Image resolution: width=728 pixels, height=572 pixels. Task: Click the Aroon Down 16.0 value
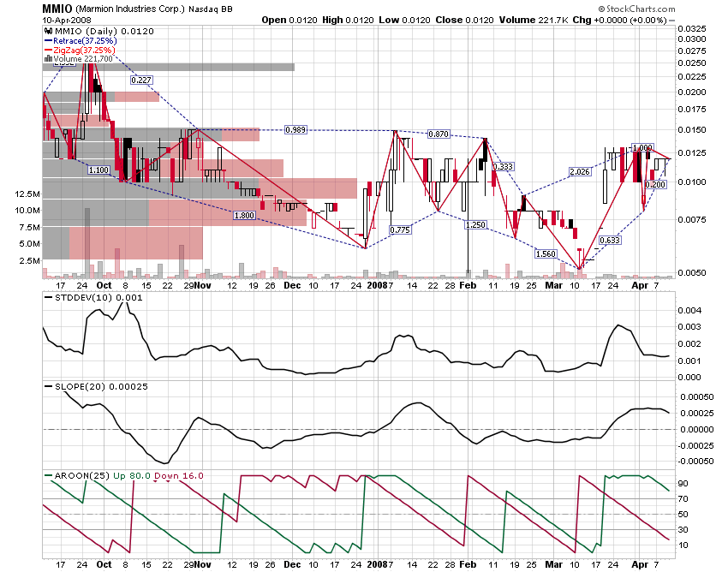pos(179,475)
